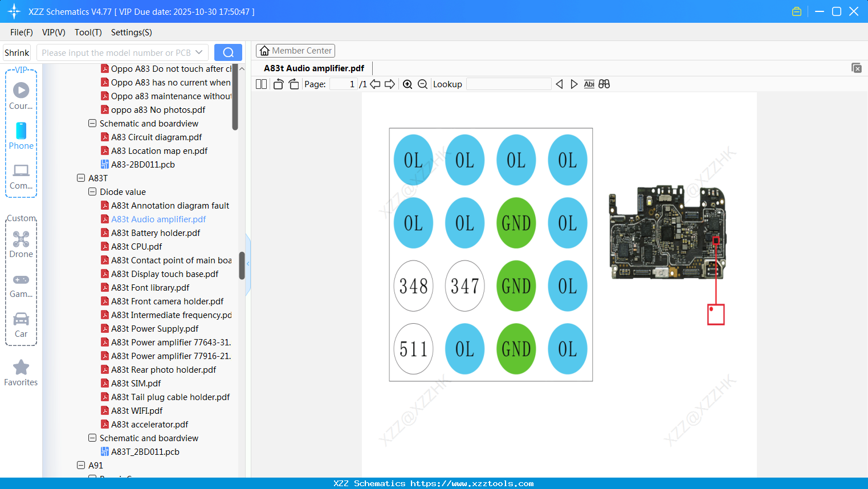This screenshot has width=868, height=489.
Task: Click the yellow briefcase icon in title bar
Action: 797,11
